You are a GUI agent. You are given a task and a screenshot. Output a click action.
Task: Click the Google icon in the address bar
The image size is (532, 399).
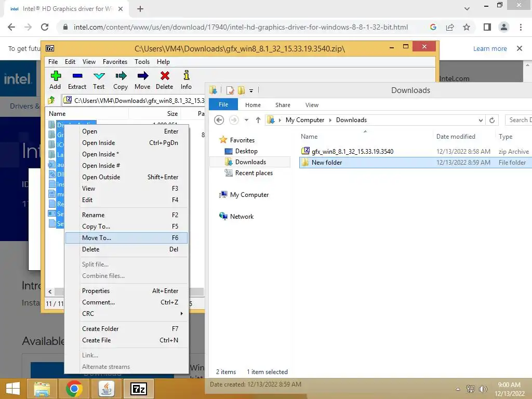pos(433,27)
